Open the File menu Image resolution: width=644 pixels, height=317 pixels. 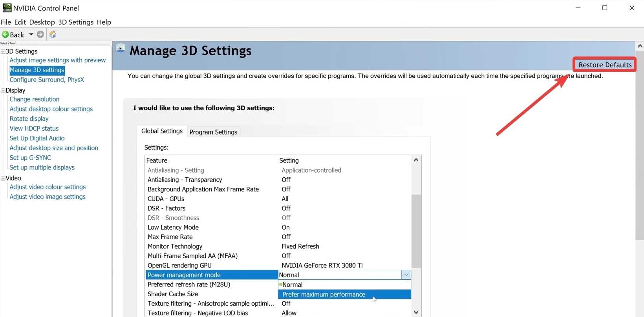[6, 22]
